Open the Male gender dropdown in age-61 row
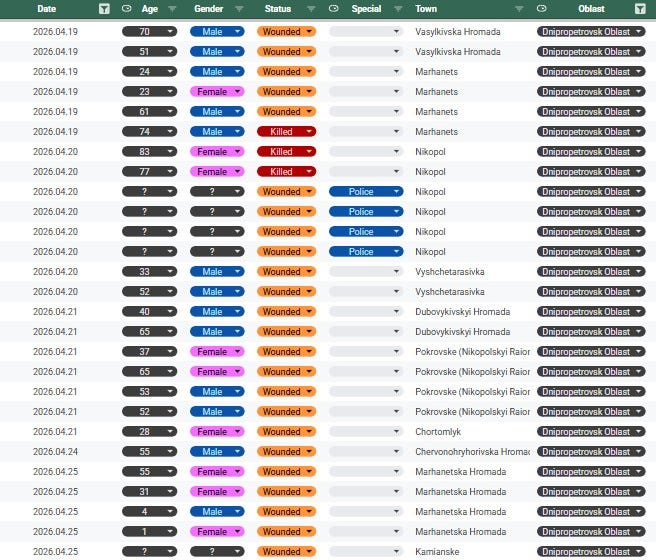656x560 pixels. point(217,112)
